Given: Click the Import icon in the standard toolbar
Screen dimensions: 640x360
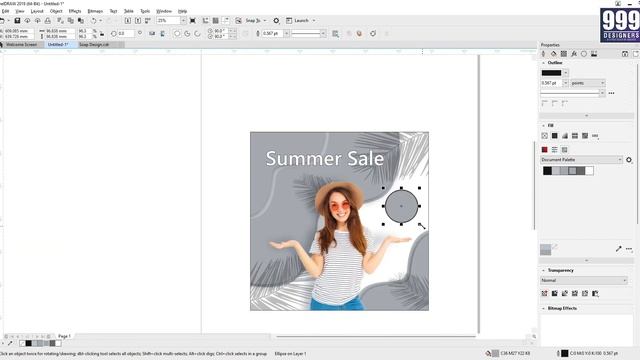Looking at the screenshot, I should [x=128, y=20].
